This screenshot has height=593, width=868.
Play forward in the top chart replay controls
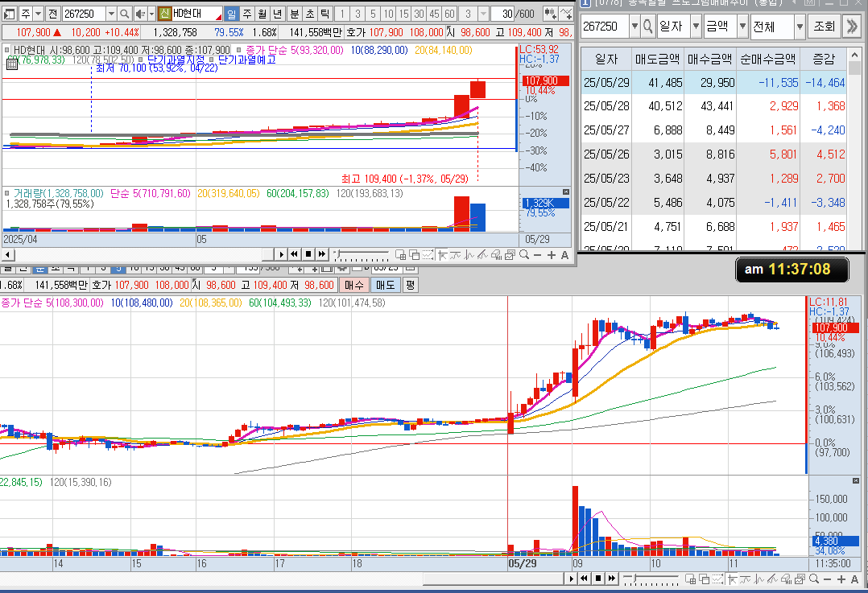point(281,254)
